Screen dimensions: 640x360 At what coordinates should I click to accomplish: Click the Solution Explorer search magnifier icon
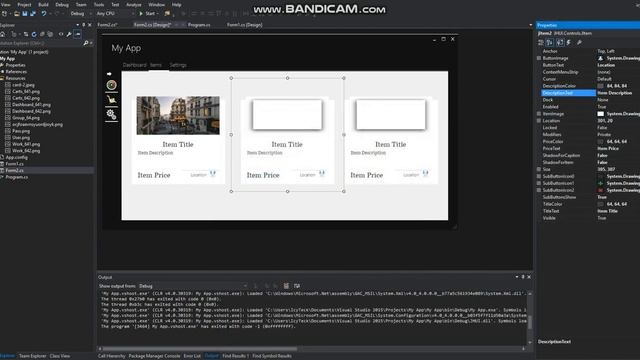point(86,43)
